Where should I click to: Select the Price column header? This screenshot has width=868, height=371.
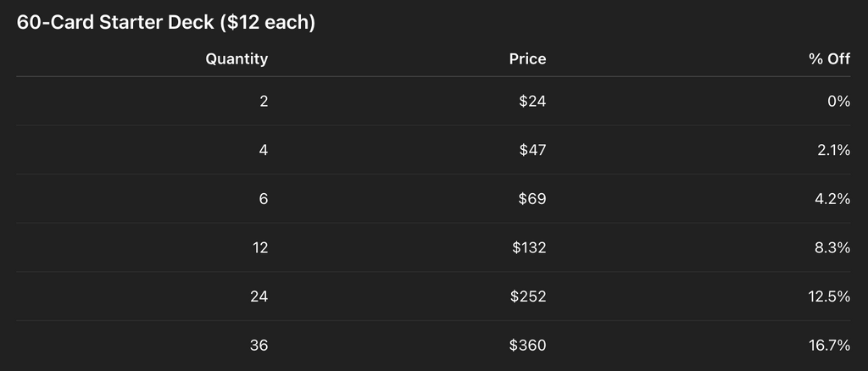527,59
